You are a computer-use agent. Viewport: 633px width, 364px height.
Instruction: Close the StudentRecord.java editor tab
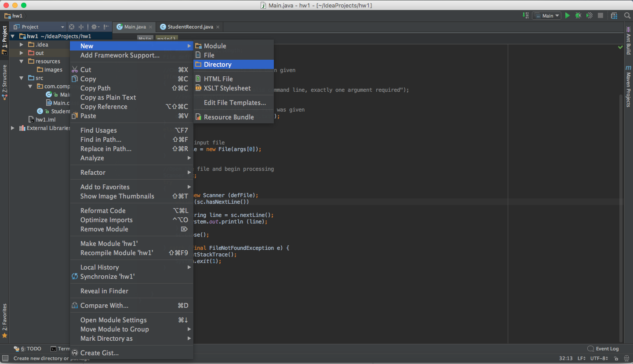coord(218,27)
